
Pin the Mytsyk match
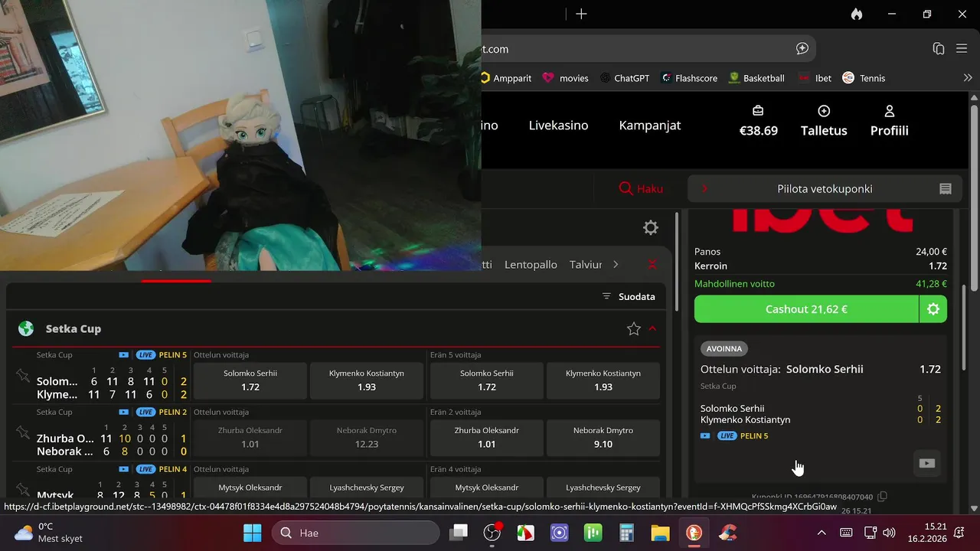[22, 488]
